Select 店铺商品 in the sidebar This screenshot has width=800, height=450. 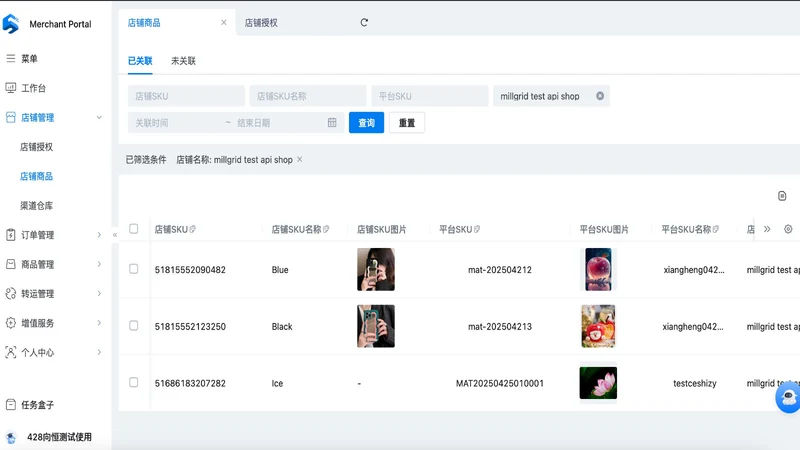[x=36, y=177]
